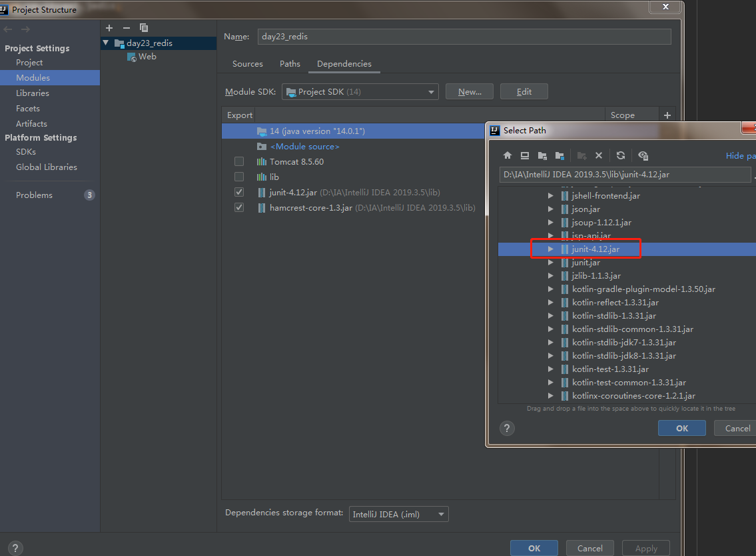
Task: Click the remove module minus icon
Action: 127,28
